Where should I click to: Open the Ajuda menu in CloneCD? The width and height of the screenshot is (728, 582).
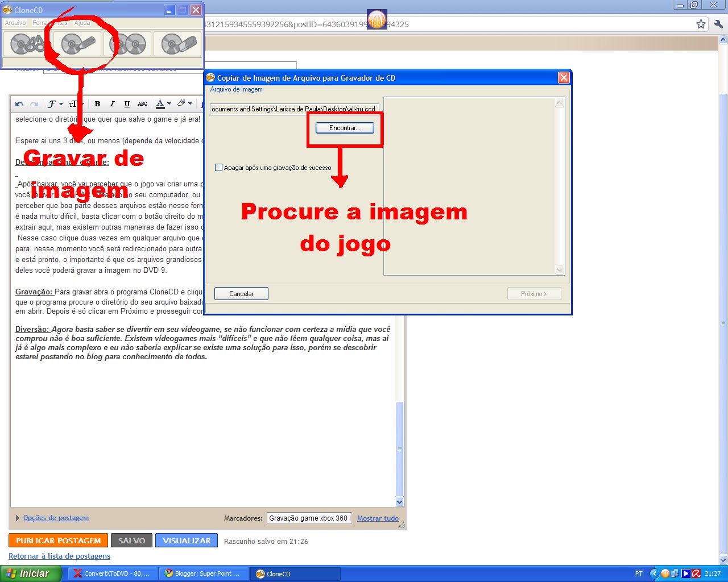82,23
